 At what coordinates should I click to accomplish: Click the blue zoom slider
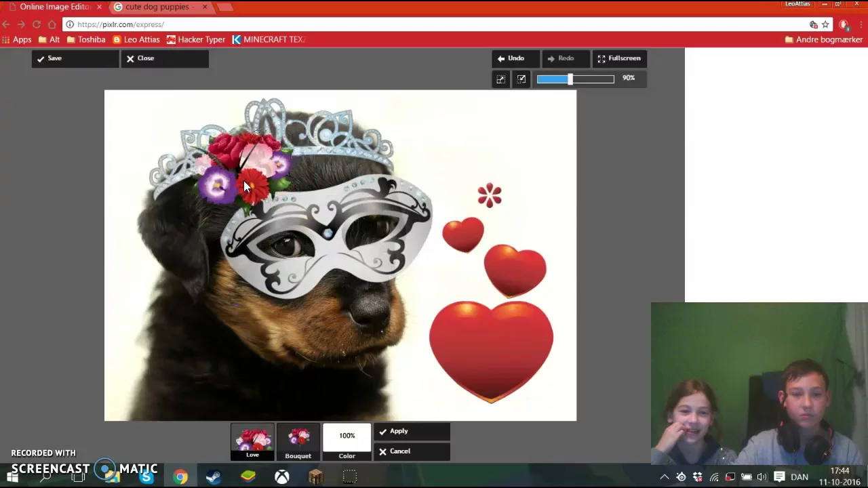(x=575, y=79)
